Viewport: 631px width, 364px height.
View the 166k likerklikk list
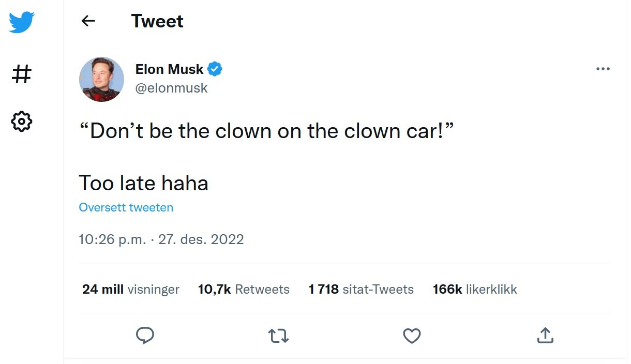(x=474, y=290)
